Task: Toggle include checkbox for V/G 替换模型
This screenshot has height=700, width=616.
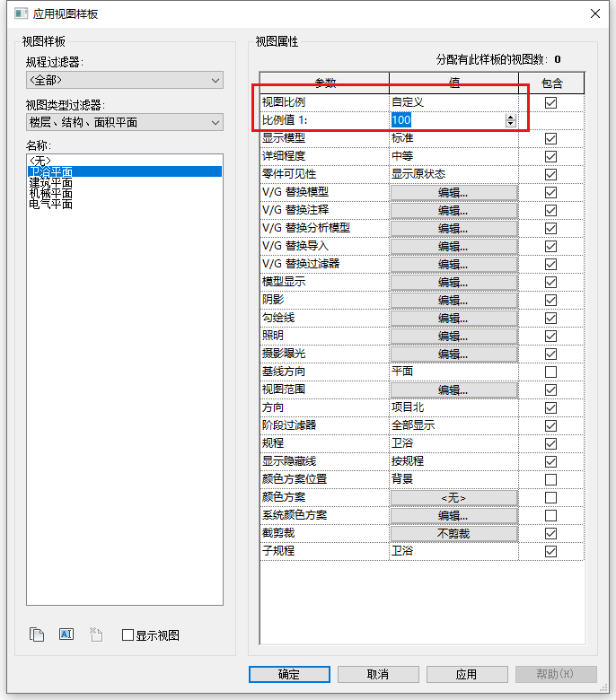Action: pos(550,192)
